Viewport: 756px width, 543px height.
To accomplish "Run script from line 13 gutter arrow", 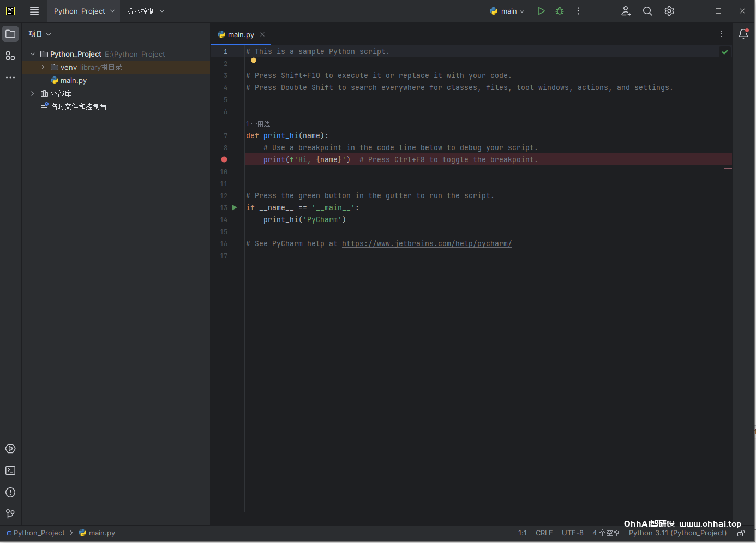I will pos(235,207).
